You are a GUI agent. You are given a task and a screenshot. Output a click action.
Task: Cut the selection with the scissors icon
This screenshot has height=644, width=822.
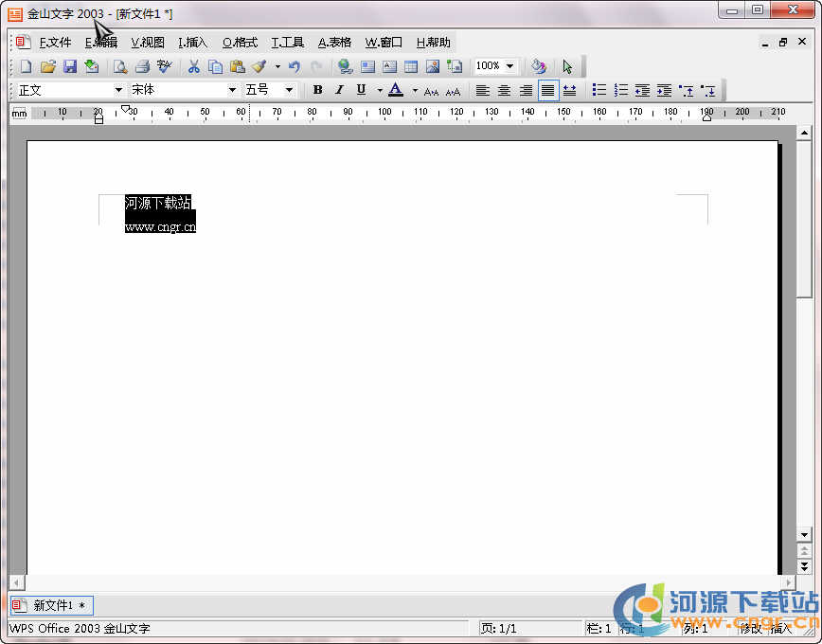click(194, 66)
